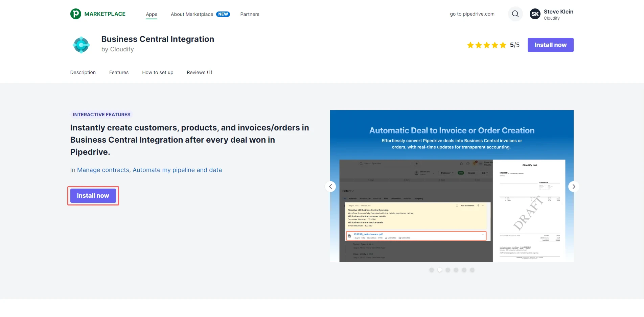Click Install now under the description

[x=93, y=196]
